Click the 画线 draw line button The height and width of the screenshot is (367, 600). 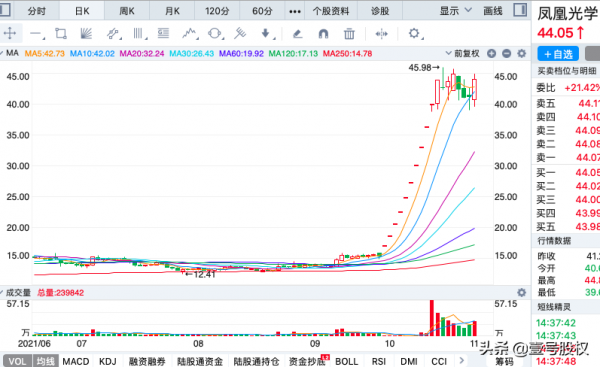click(493, 11)
